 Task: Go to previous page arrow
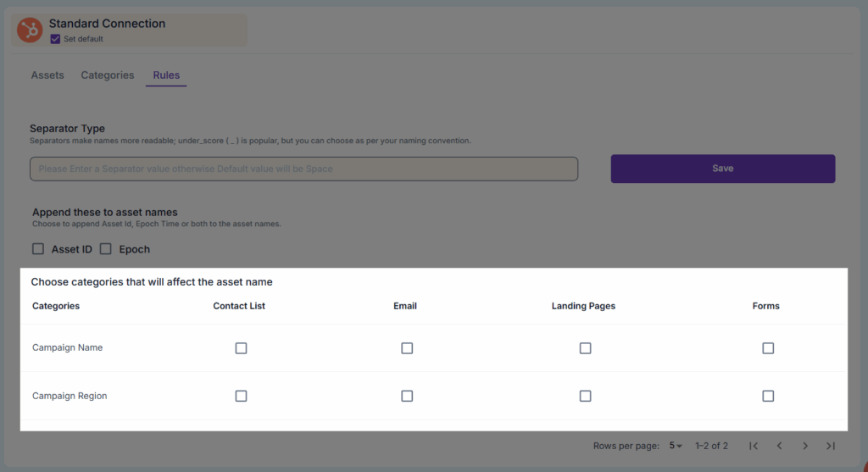click(x=779, y=446)
